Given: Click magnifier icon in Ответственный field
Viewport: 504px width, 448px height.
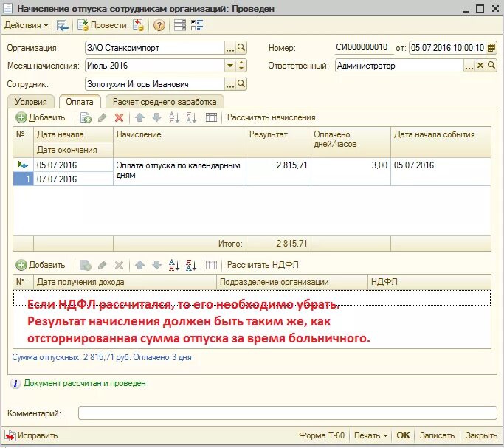Looking at the screenshot, I should click(491, 66).
